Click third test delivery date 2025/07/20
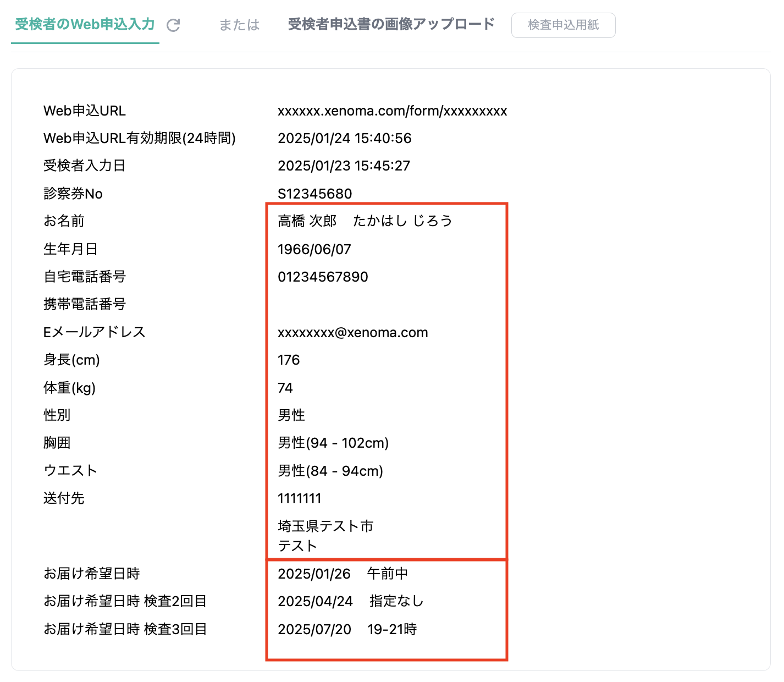784x682 pixels. [314, 630]
